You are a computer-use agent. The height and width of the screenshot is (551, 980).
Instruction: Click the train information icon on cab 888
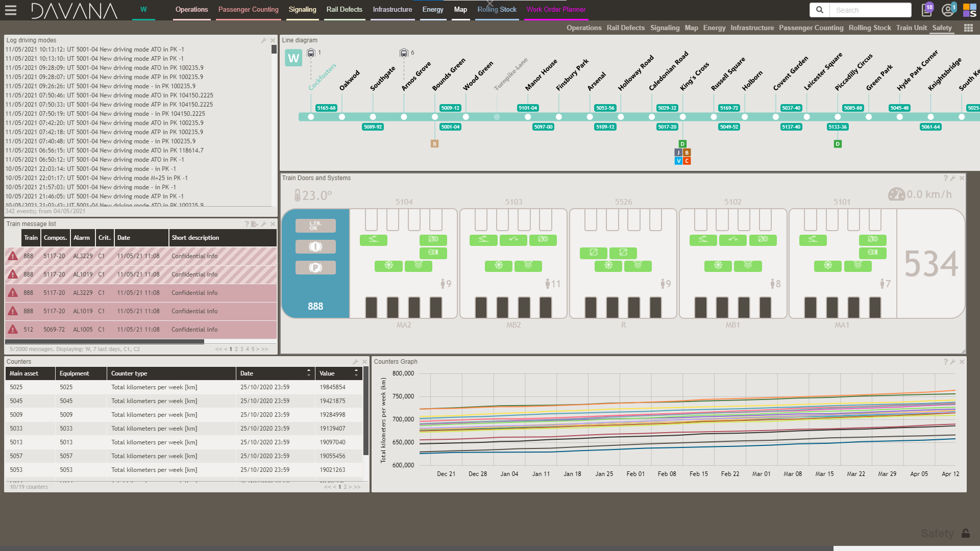[x=315, y=247]
